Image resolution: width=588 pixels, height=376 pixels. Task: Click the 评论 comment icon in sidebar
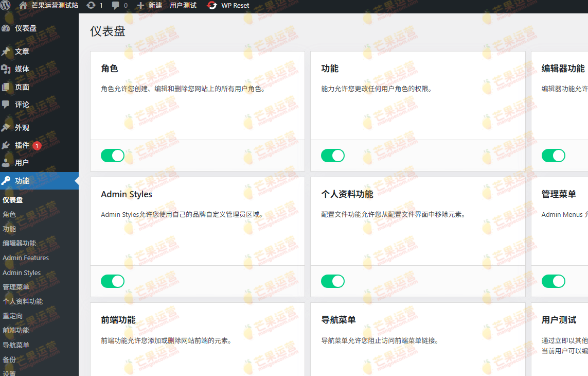coord(6,105)
